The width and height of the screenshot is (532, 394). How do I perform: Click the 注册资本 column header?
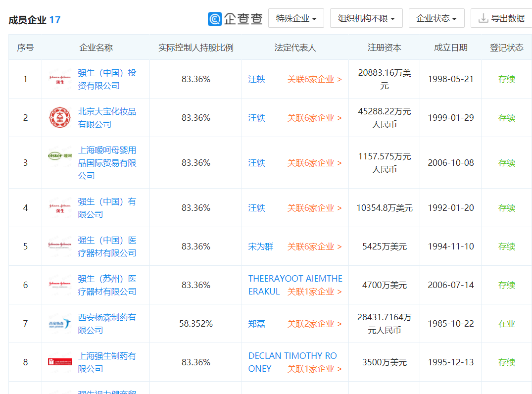pos(385,48)
